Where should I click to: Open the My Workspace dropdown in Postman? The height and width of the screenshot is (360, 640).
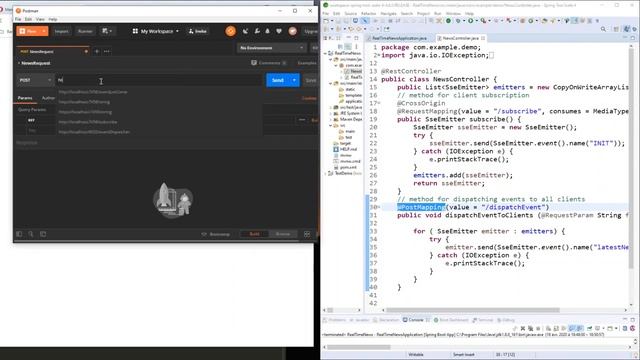click(156, 31)
